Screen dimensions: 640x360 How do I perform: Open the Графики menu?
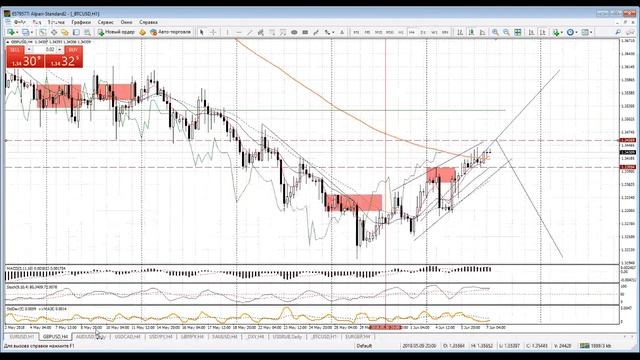pos(81,22)
